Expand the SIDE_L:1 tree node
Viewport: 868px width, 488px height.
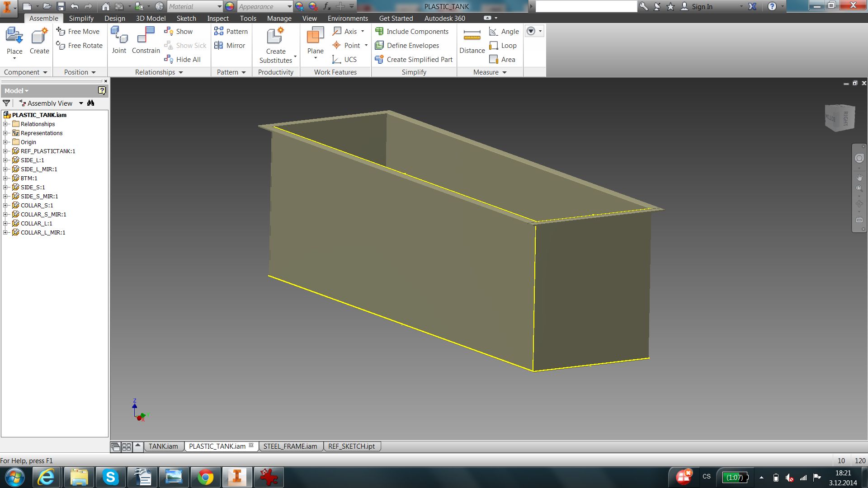[5, 160]
